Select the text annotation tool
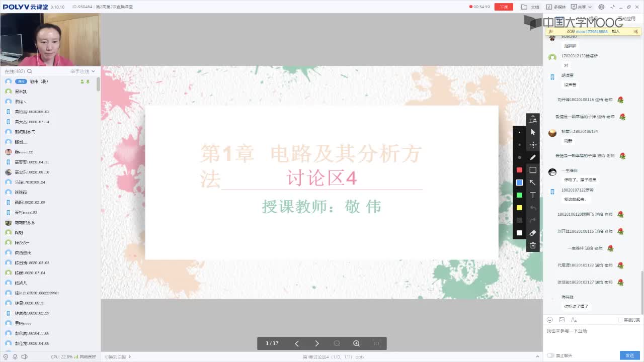Viewport: 644px width, 362px height. (533, 195)
